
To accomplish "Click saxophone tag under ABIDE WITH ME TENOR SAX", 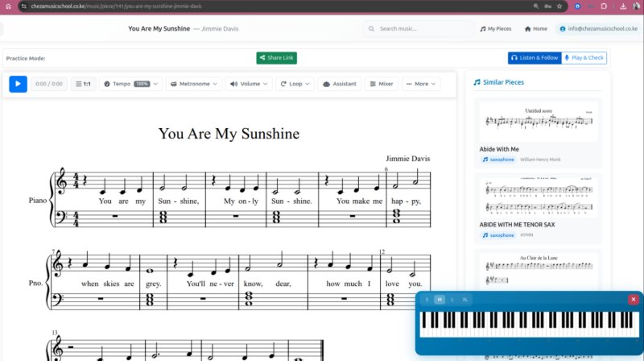I will (498, 235).
